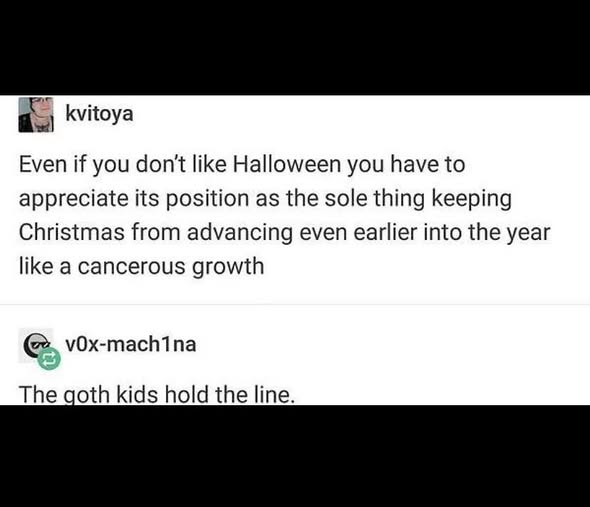Image resolution: width=590 pixels, height=507 pixels.
Task: Open v0x-mach1na's sunglasses avatar
Action: [35, 344]
